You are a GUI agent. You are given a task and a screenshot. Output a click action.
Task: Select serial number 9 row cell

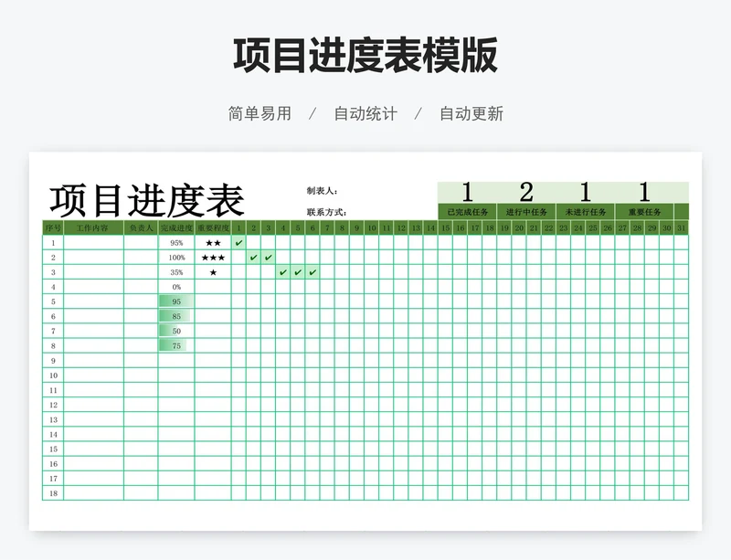click(x=53, y=361)
